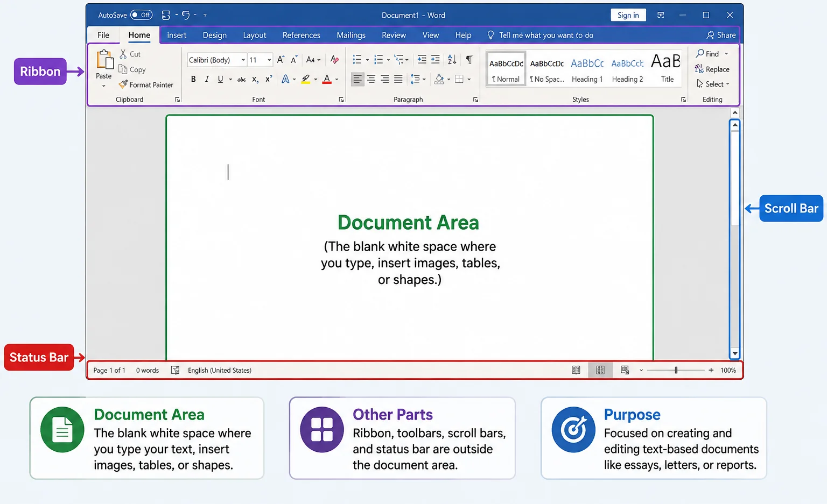
Task: Click the zoom in plus button
Action: [x=711, y=370]
